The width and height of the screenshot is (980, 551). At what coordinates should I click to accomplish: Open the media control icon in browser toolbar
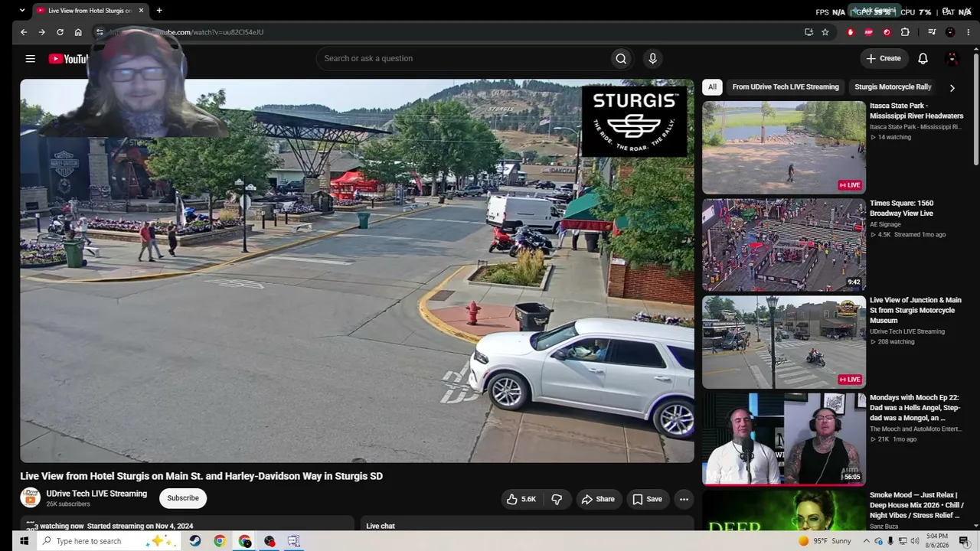[932, 32]
